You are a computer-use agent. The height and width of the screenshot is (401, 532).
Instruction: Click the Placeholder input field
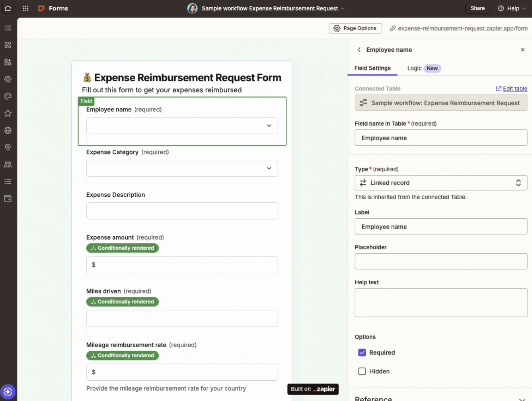coord(441,261)
